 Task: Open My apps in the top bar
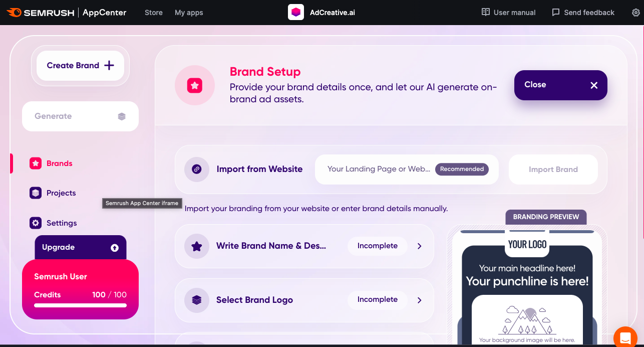pos(189,13)
